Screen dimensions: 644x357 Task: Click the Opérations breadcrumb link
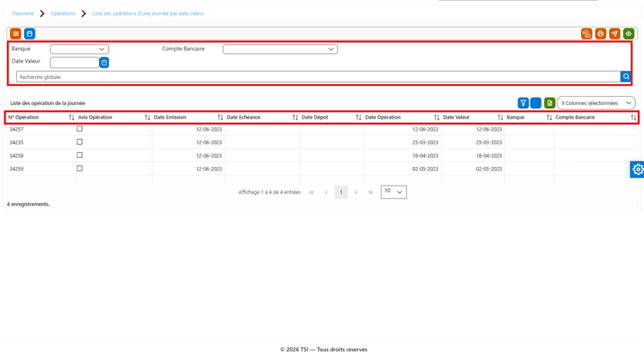(x=63, y=14)
